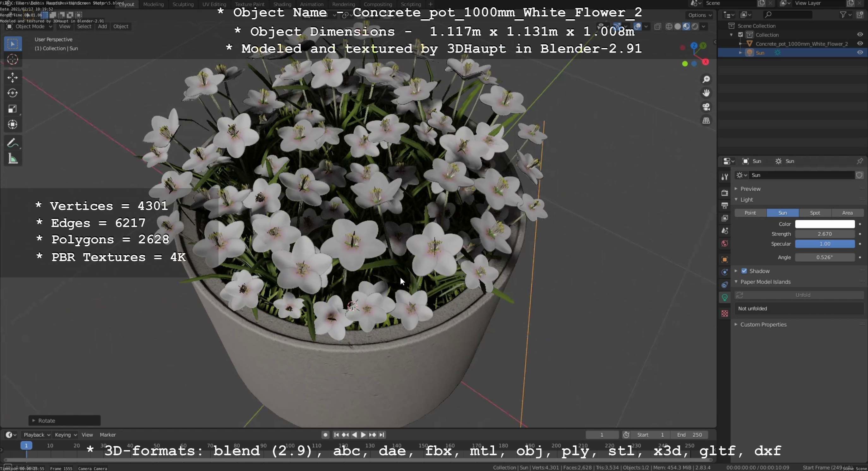Viewport: 868px width, 471px height.
Task: Open the Playback dropdown menu
Action: pyautogui.click(x=37, y=435)
